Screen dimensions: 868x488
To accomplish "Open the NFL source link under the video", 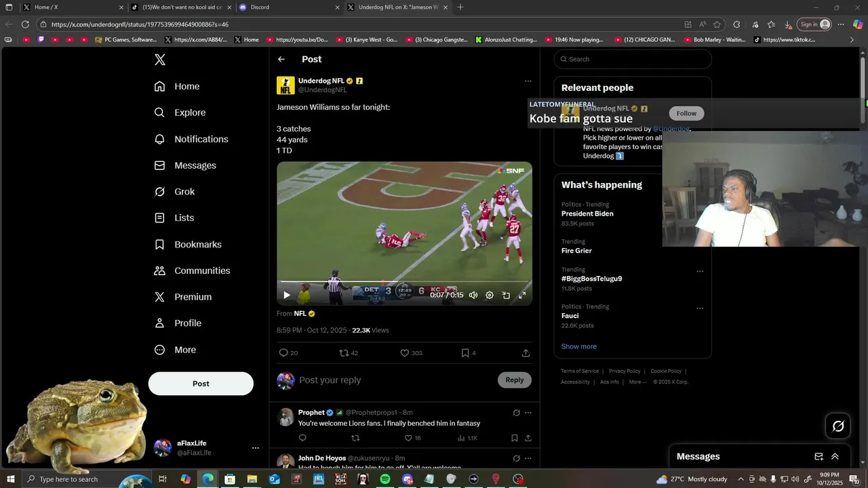I will pos(304,314).
